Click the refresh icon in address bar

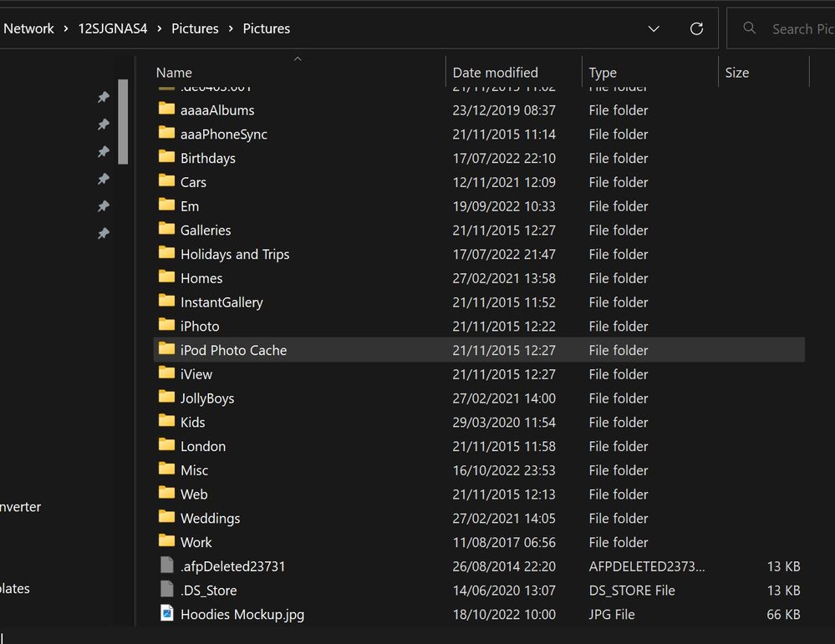tap(696, 28)
